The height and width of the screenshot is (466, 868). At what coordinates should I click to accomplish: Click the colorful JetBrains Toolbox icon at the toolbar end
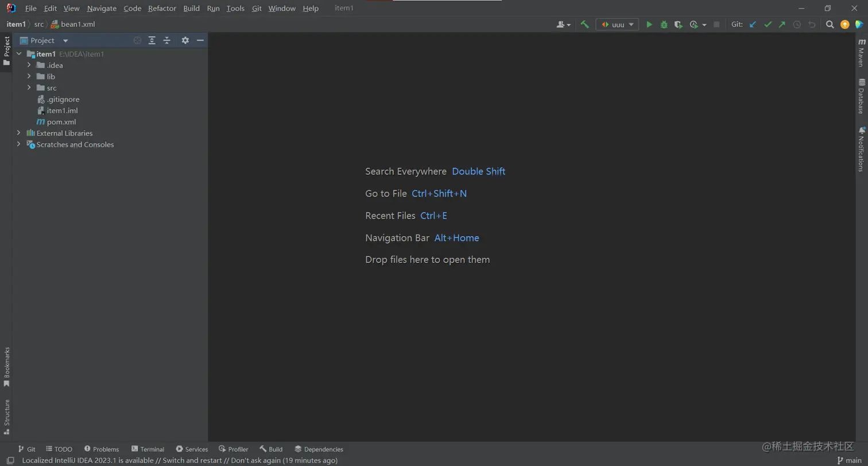click(x=859, y=25)
